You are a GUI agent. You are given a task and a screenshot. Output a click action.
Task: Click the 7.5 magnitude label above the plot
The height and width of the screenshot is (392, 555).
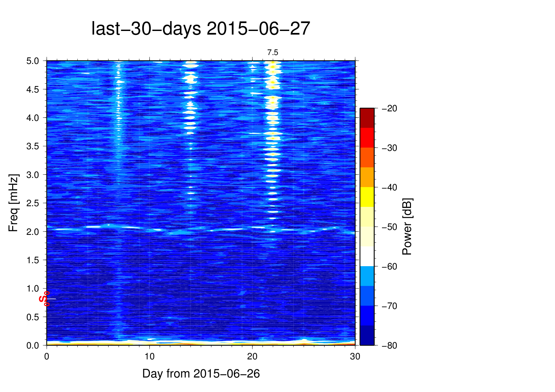(x=273, y=53)
